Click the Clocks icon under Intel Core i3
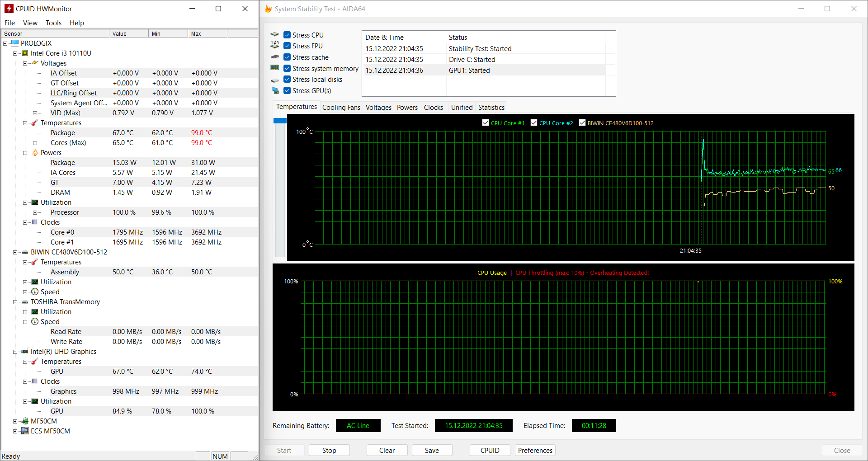This screenshot has width=868, height=461. pyautogui.click(x=35, y=222)
